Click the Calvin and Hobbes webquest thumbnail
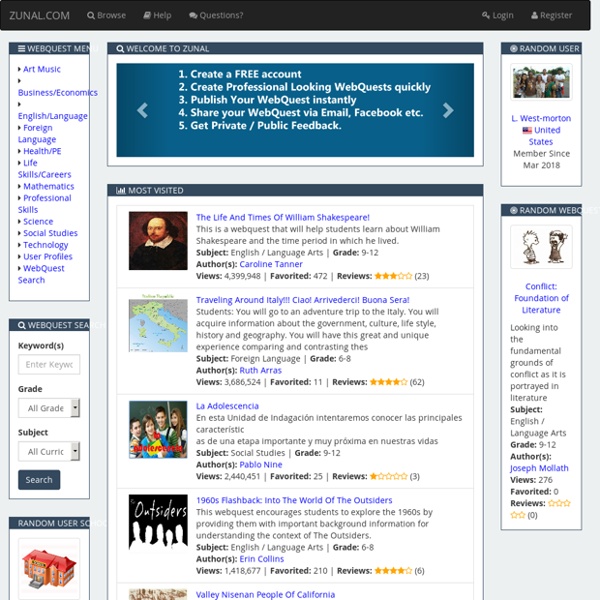The image size is (600, 600). (x=541, y=247)
